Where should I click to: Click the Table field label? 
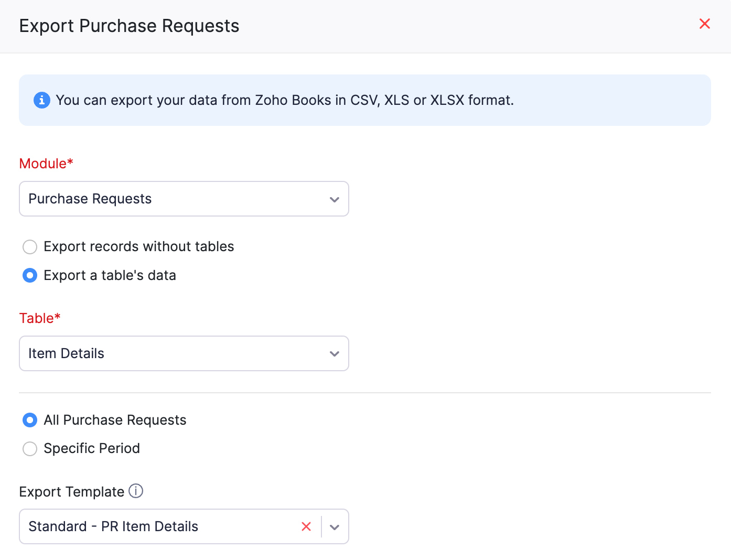[39, 318]
